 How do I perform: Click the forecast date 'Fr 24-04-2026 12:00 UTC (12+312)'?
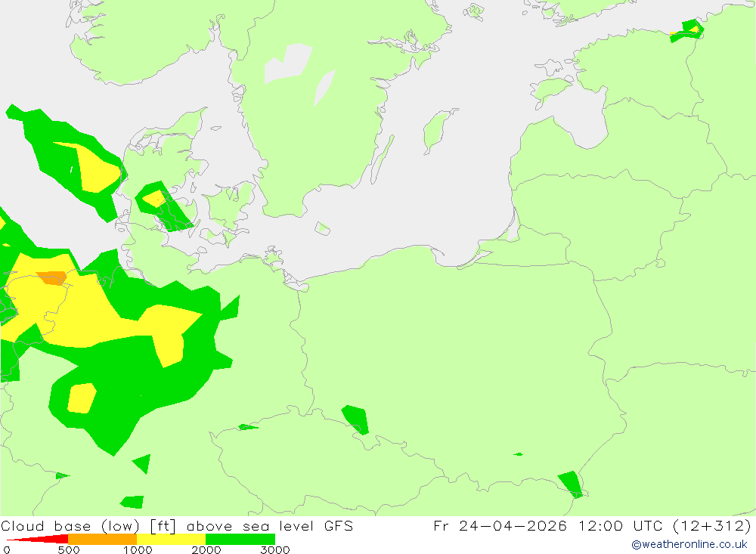point(592,525)
